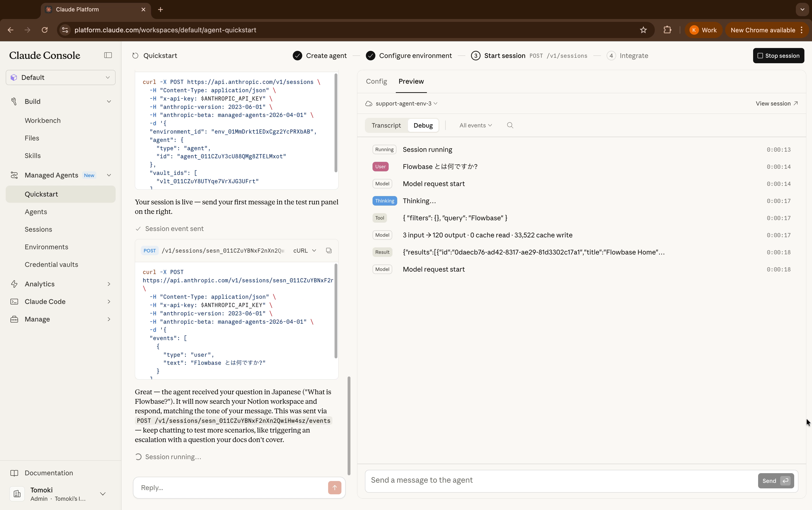Click the Documentation book icon
The height and width of the screenshot is (510, 812).
point(14,473)
